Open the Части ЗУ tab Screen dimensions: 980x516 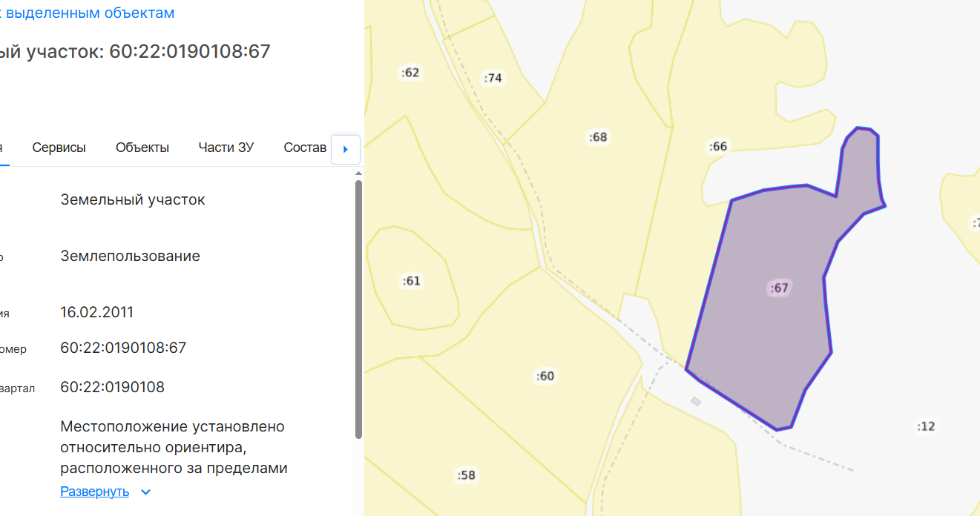tap(226, 148)
